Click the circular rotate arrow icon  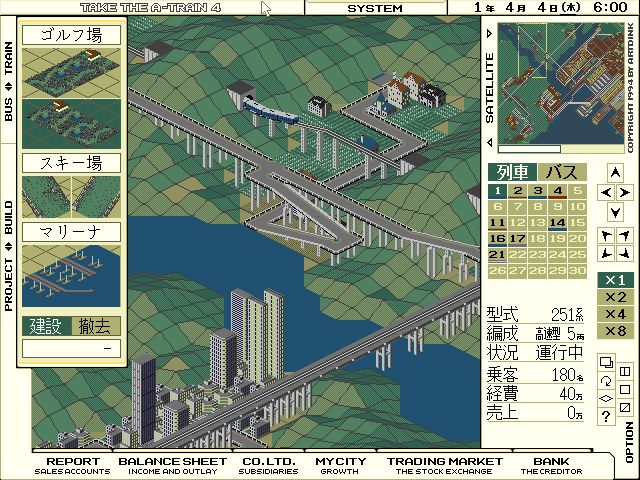(606, 380)
